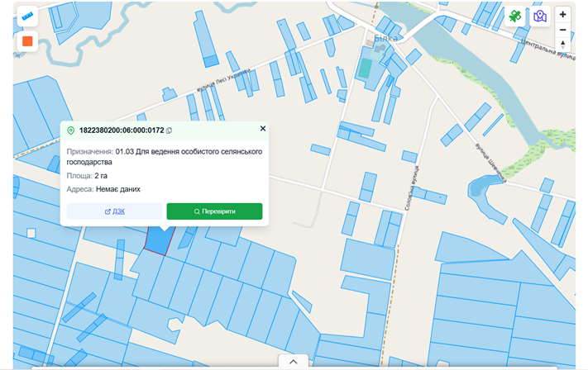The height and width of the screenshot is (370, 588).
Task: Click the Площа value 2 га
Action: [x=101, y=176]
